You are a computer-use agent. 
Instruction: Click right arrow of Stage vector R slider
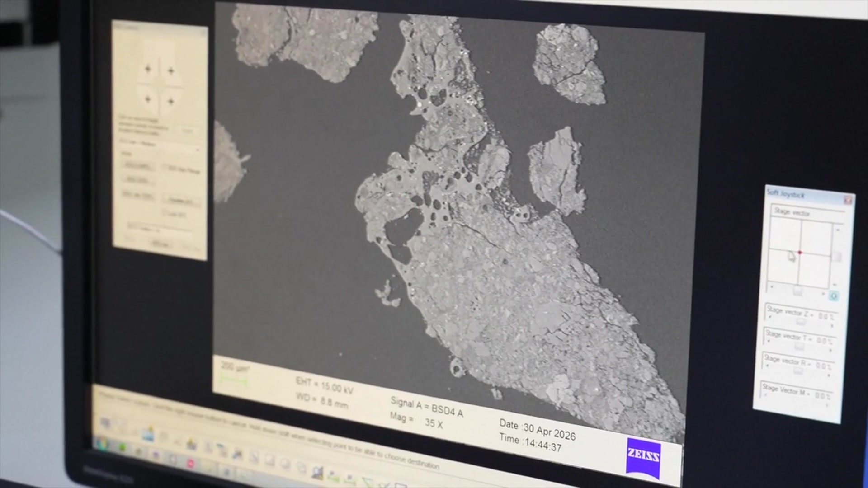pyautogui.click(x=829, y=375)
